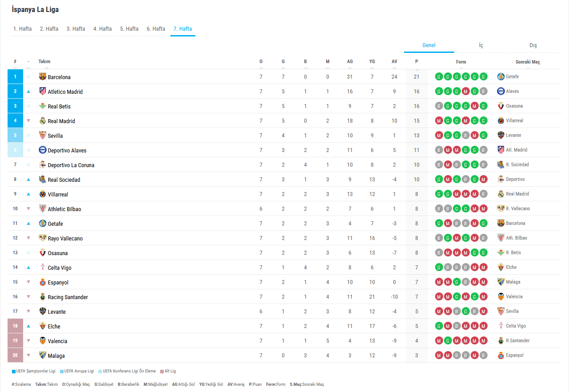Sort by the AV column header
The image size is (569, 392).
[395, 62]
